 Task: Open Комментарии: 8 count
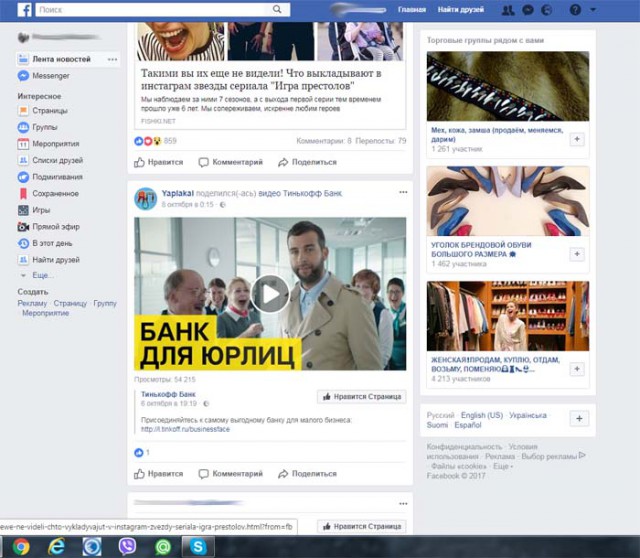coord(324,141)
